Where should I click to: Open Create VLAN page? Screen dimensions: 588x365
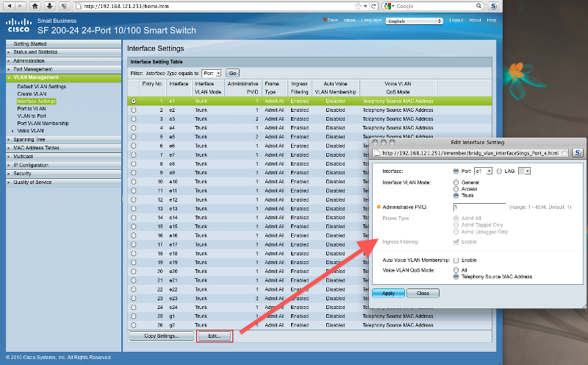pos(32,94)
